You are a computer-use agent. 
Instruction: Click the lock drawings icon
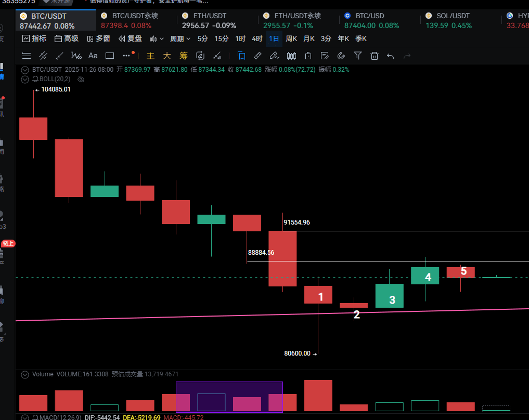click(x=308, y=56)
